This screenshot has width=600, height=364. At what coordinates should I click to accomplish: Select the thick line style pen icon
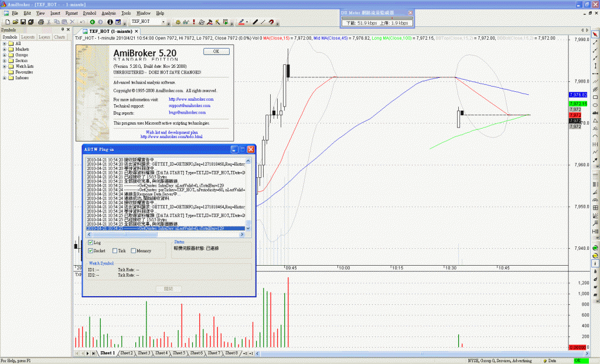255,22
